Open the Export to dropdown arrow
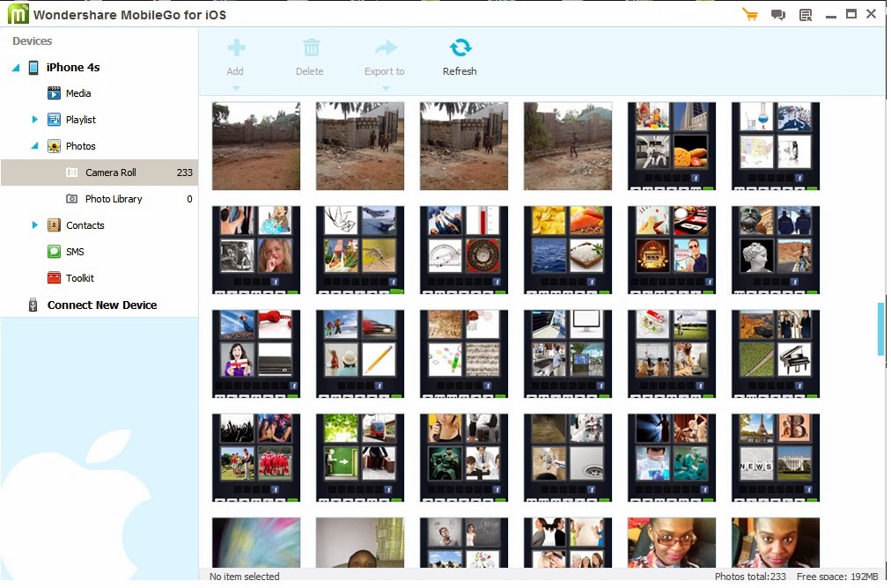This screenshot has width=891, height=588. click(386, 88)
